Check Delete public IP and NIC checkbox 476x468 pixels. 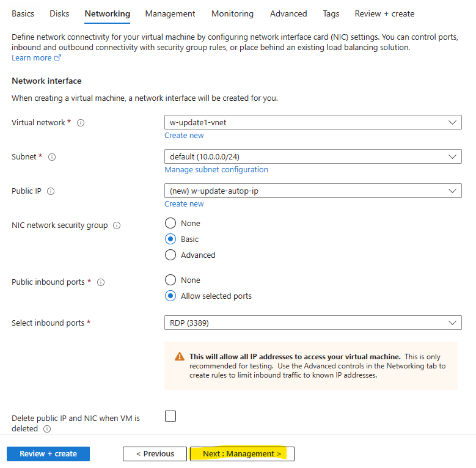(x=170, y=416)
